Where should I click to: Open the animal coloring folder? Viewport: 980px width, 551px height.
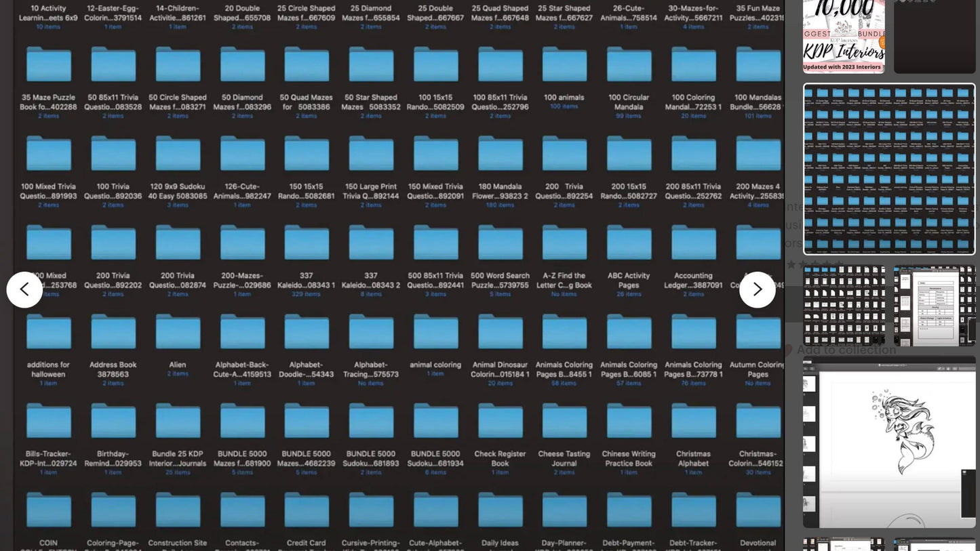point(435,332)
